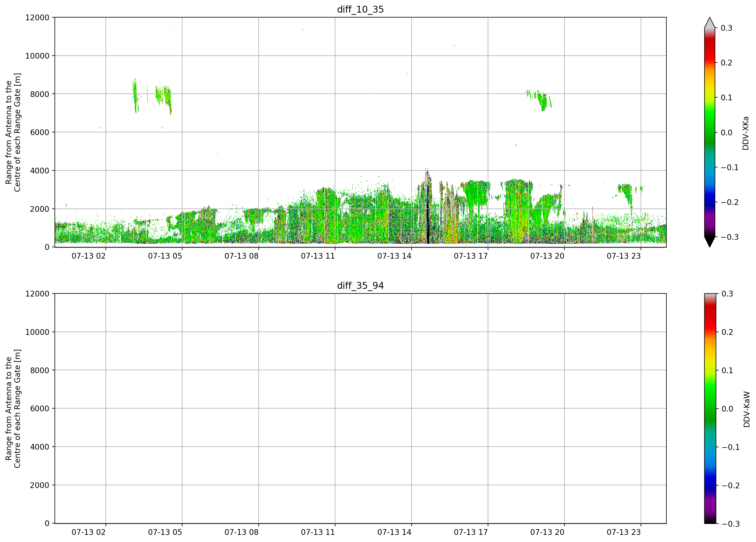
Task: Click the −0.1 tick on DDV-KaW colorbar
Action: coord(731,447)
